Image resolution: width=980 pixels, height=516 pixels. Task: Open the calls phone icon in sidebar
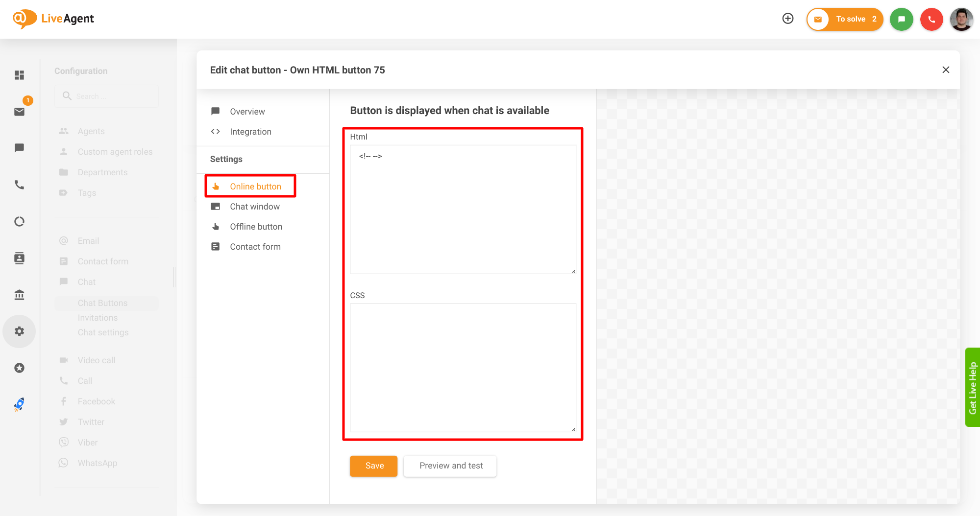[x=19, y=185]
